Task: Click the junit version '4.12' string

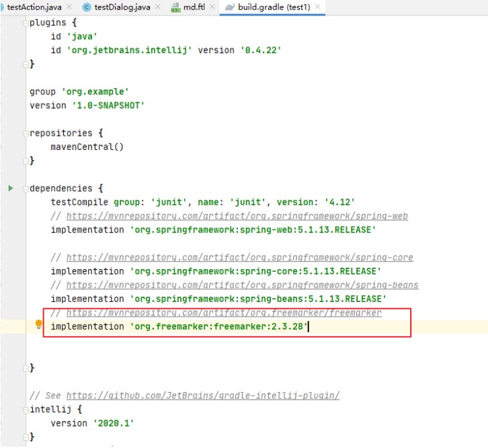Action: [x=339, y=202]
